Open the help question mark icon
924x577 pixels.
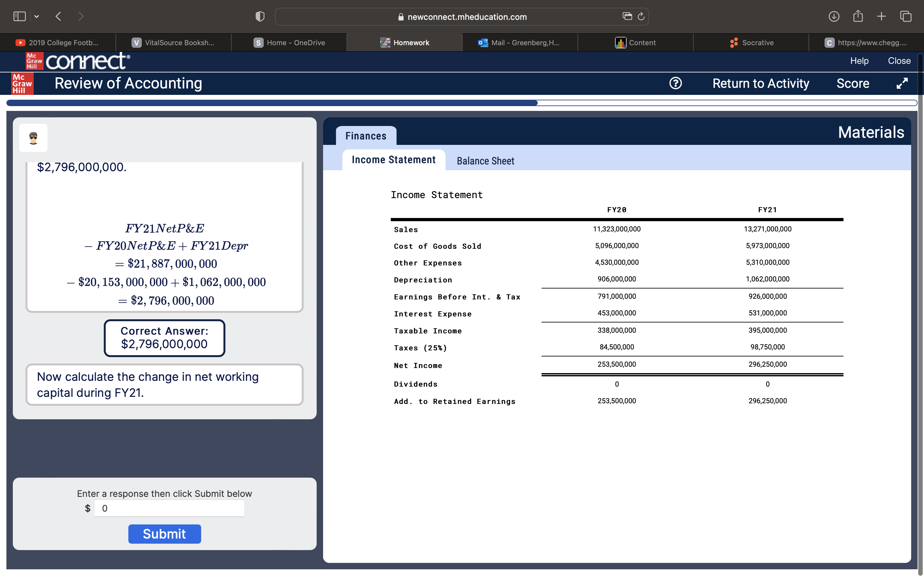click(x=675, y=83)
